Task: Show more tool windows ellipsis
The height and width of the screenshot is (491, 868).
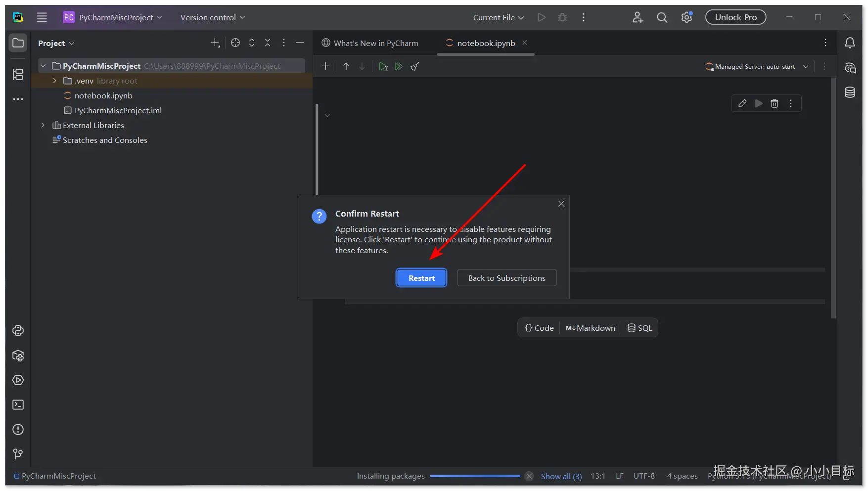Action: (18, 99)
